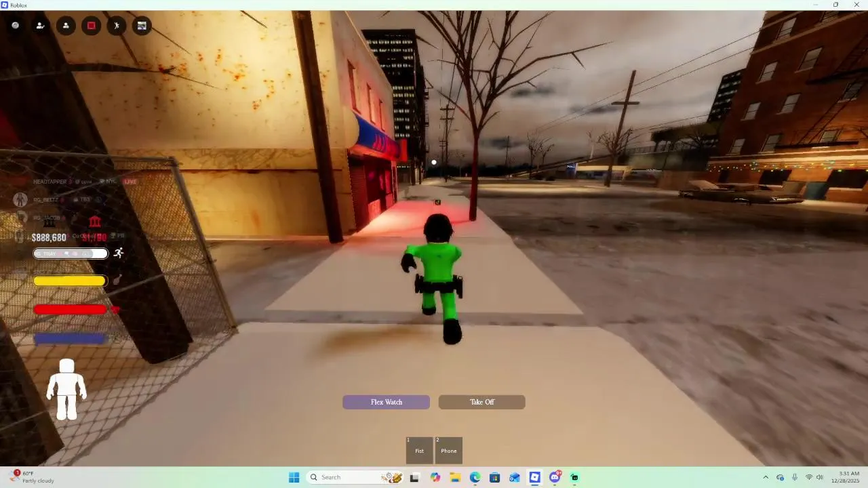
Task: Select the Phone hotbar slot
Action: pos(449,450)
